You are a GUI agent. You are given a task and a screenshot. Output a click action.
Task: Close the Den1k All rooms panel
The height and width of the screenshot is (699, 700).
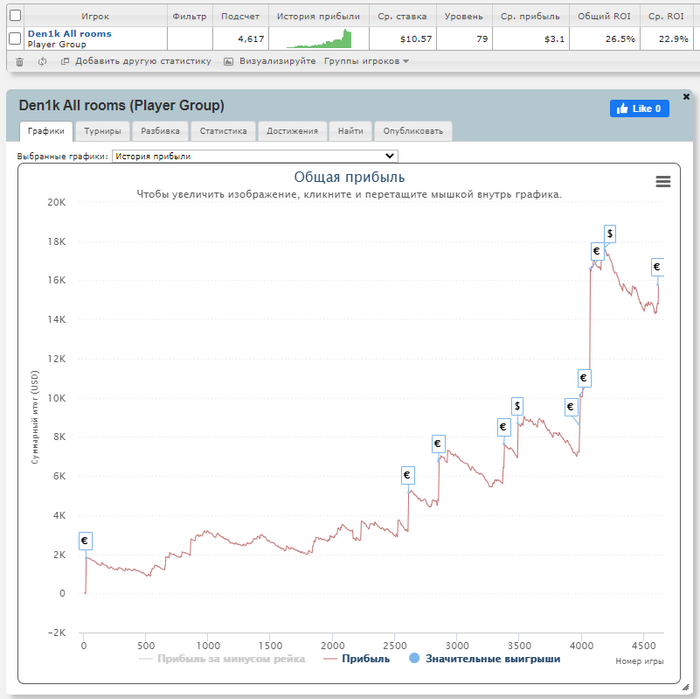686,96
